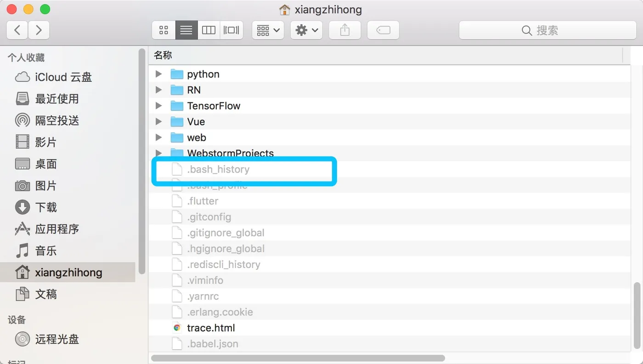This screenshot has height=364, width=643.
Task: Expand the web folder
Action: coord(159,137)
